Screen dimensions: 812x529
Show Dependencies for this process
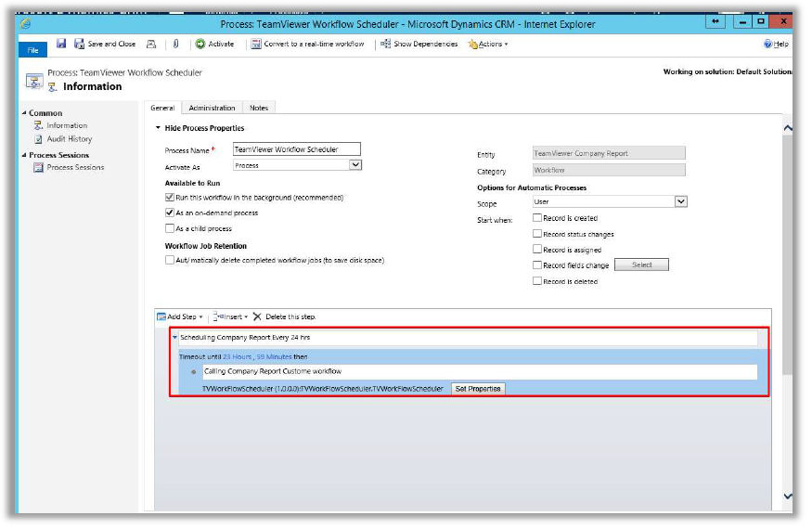[x=419, y=44]
